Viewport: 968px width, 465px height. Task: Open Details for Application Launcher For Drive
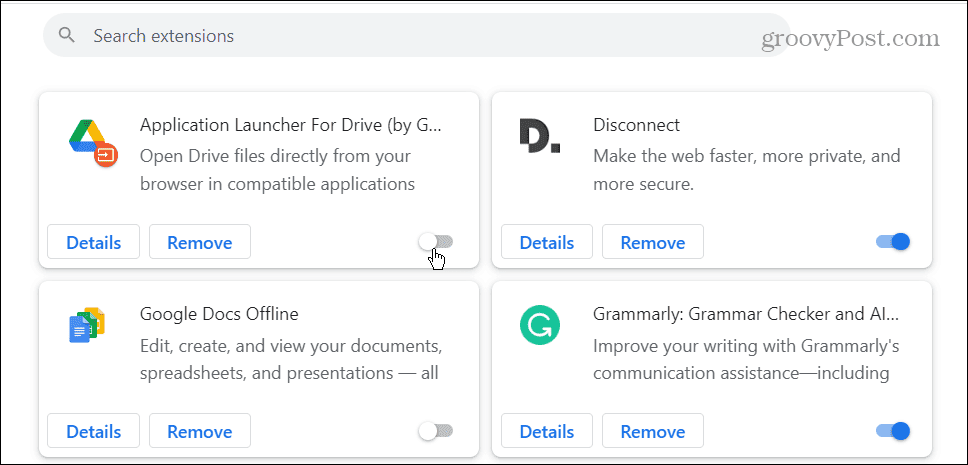point(94,242)
